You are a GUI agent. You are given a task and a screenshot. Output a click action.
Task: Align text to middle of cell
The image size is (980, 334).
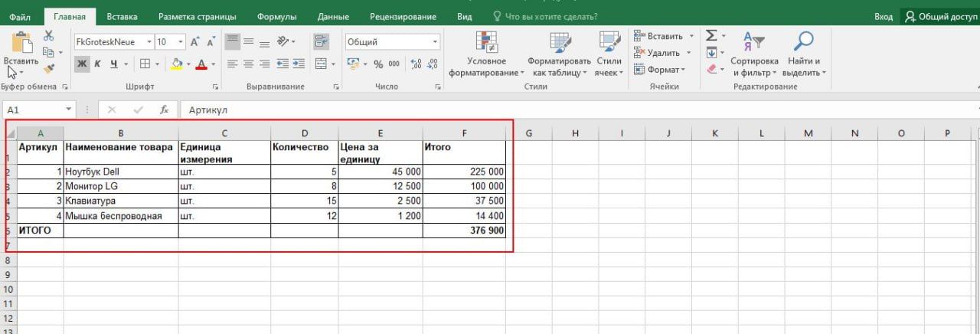[249, 41]
